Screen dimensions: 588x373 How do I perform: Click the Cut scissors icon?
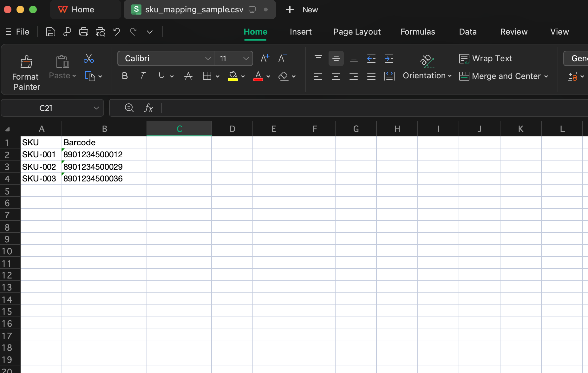coord(88,58)
